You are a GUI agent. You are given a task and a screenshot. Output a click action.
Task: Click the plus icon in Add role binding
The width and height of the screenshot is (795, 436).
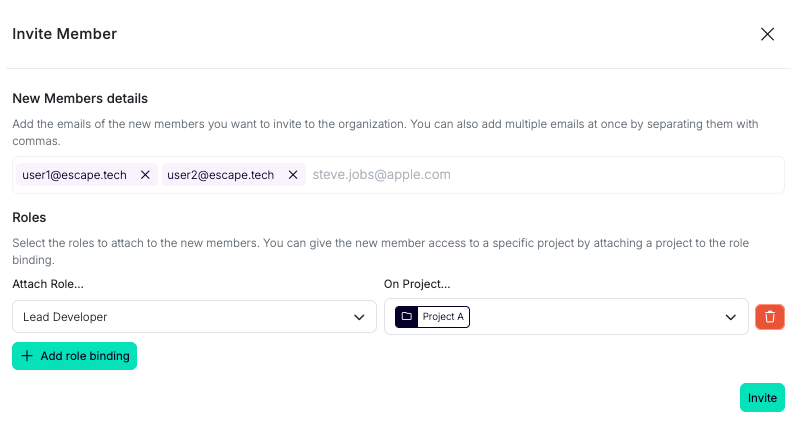(27, 356)
